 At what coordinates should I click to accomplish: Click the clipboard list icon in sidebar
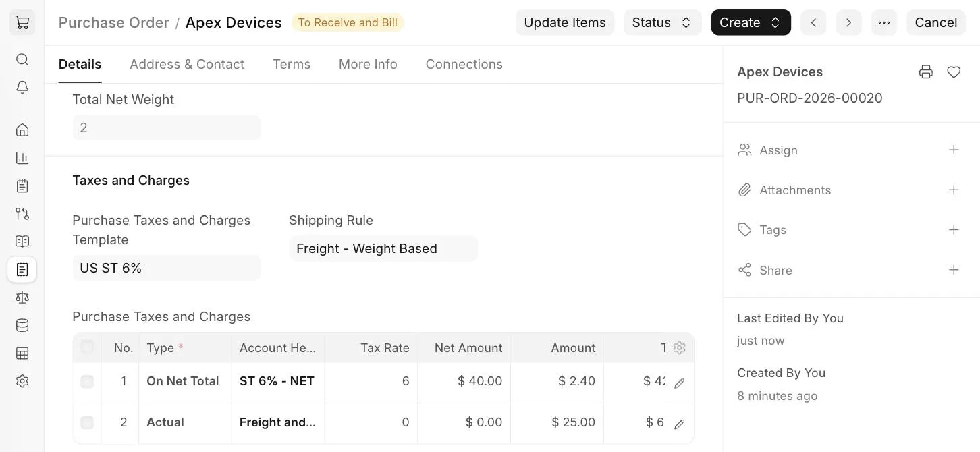[x=22, y=186]
